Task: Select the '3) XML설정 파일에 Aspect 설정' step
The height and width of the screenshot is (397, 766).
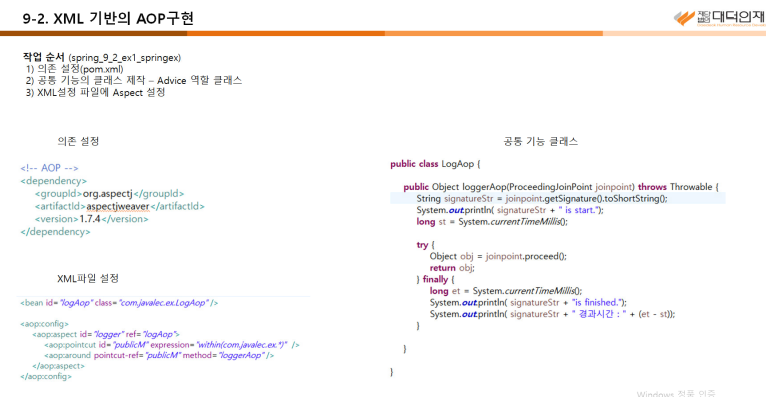Action: click(x=95, y=92)
